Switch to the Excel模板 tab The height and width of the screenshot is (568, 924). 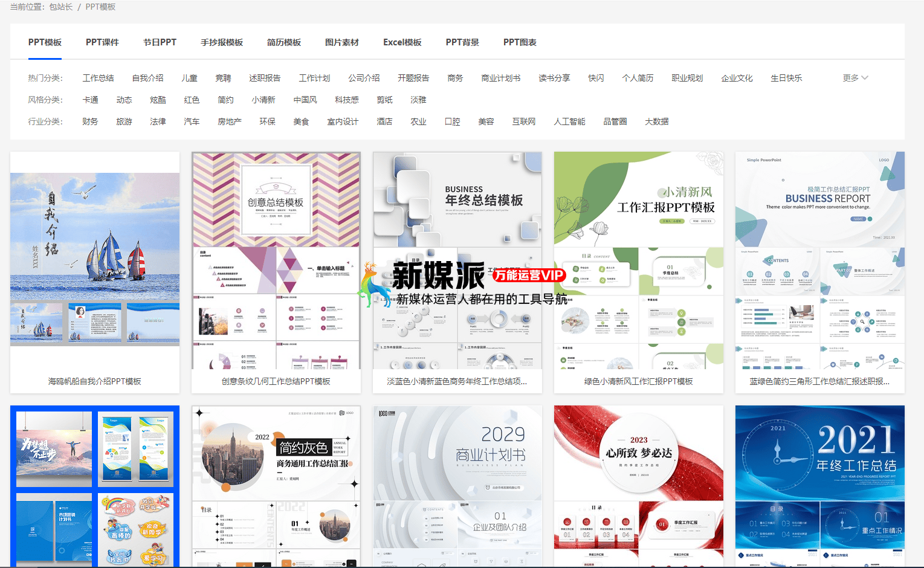coord(402,42)
